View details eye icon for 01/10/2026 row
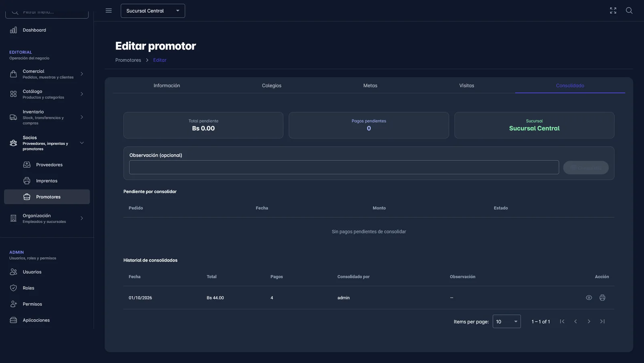Image resolution: width=644 pixels, height=363 pixels. (589, 298)
